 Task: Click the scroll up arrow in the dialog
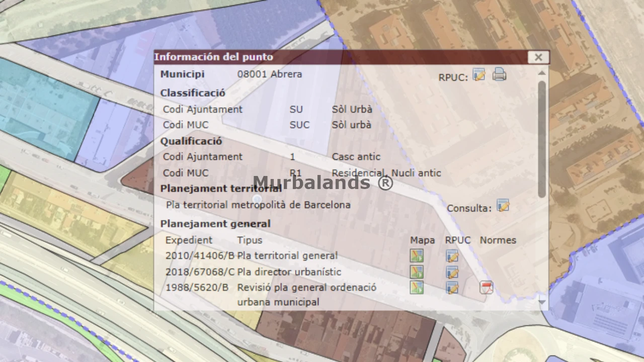[542, 73]
